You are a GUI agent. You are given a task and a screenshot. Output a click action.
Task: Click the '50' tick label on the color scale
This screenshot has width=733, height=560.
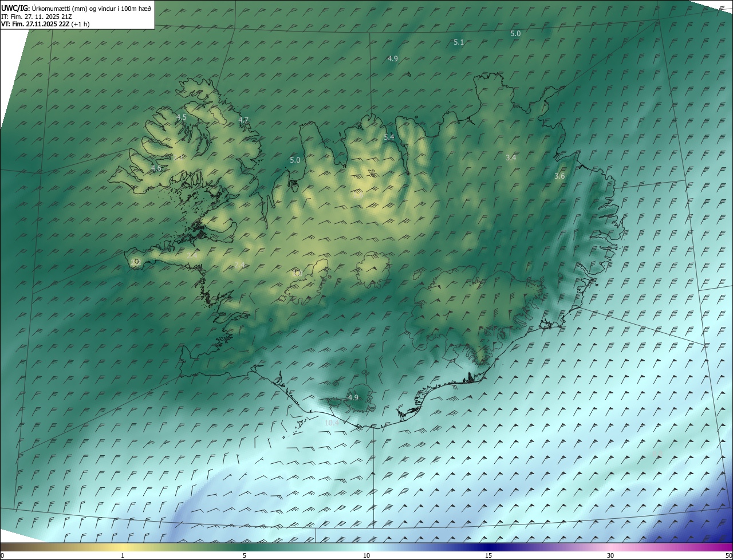[728, 555]
